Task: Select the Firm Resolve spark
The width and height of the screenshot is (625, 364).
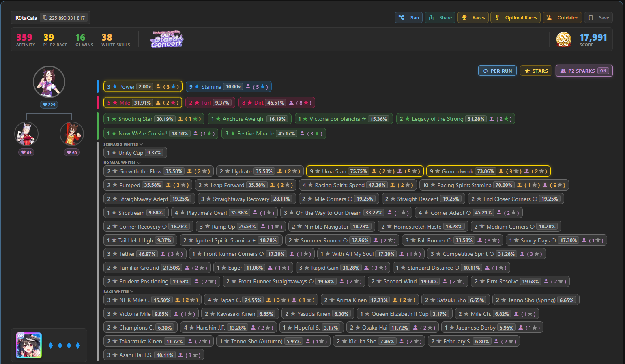Action: click(x=520, y=282)
